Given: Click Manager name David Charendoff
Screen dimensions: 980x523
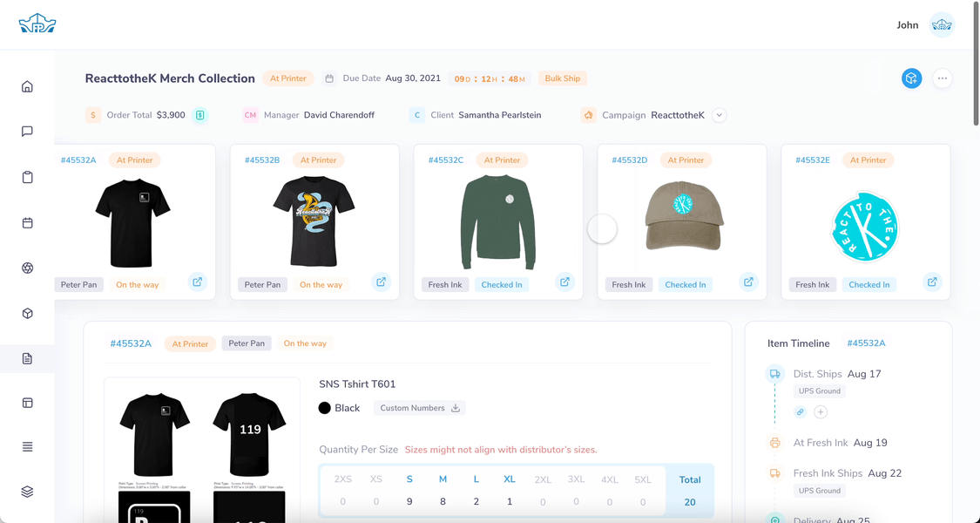Looking at the screenshot, I should coord(340,115).
